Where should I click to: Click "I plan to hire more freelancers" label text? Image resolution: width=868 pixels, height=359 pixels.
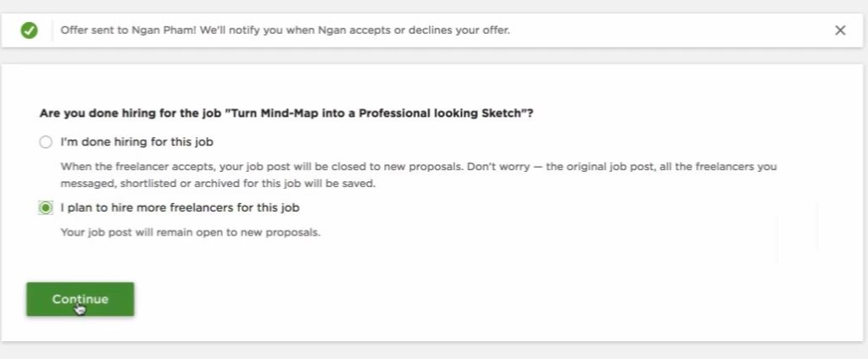180,208
